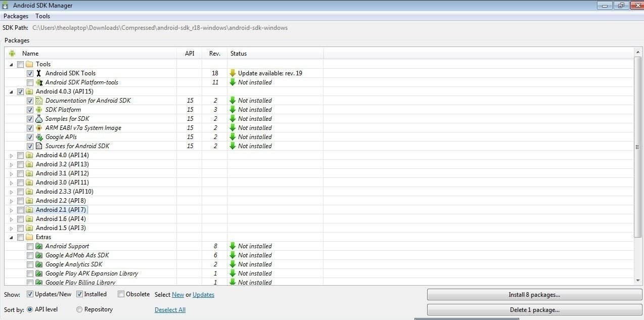Image resolution: width=644 pixels, height=320 pixels.
Task: Click the Documentation for Android SDK icon
Action: click(x=39, y=101)
